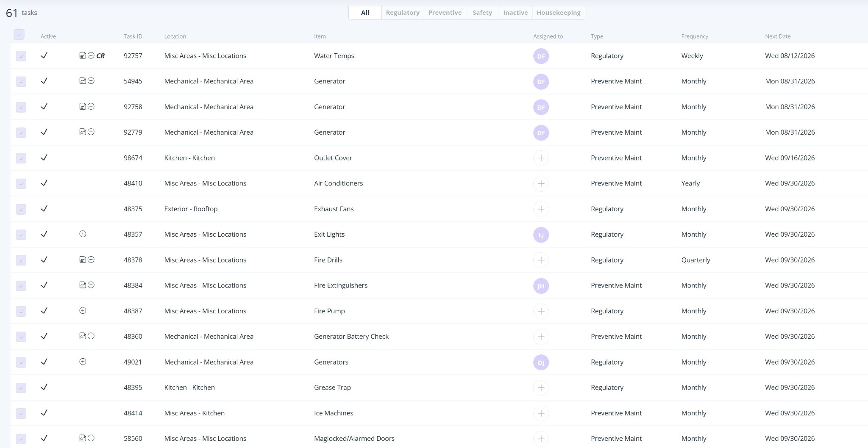The image size is (868, 448).
Task: Click the Maglocked/Alarmed Doors item cell
Action: click(x=354, y=438)
